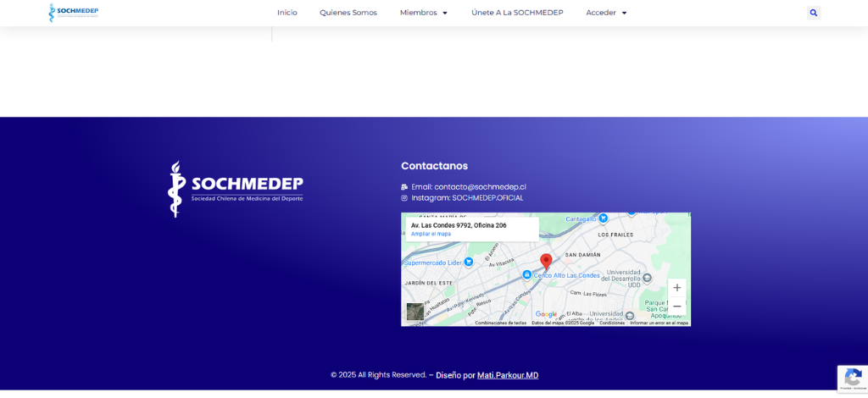Open the Quienes Somos page
The image size is (868, 398).
point(348,13)
